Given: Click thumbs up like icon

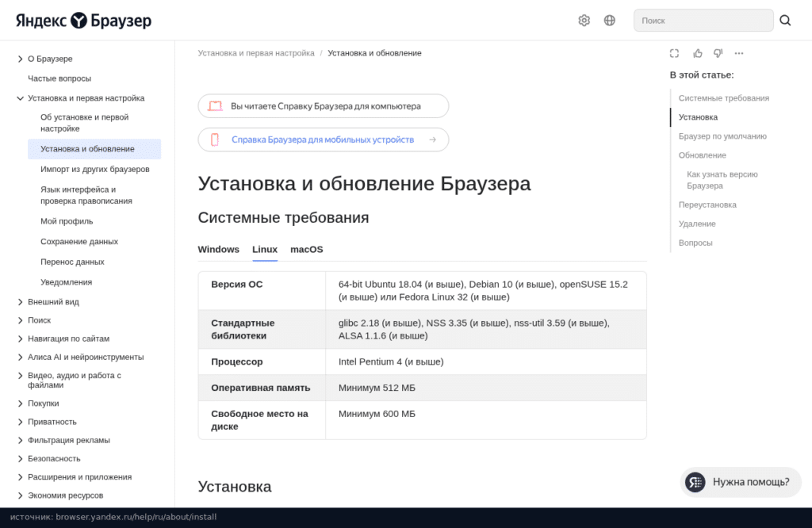Looking at the screenshot, I should [x=698, y=53].
